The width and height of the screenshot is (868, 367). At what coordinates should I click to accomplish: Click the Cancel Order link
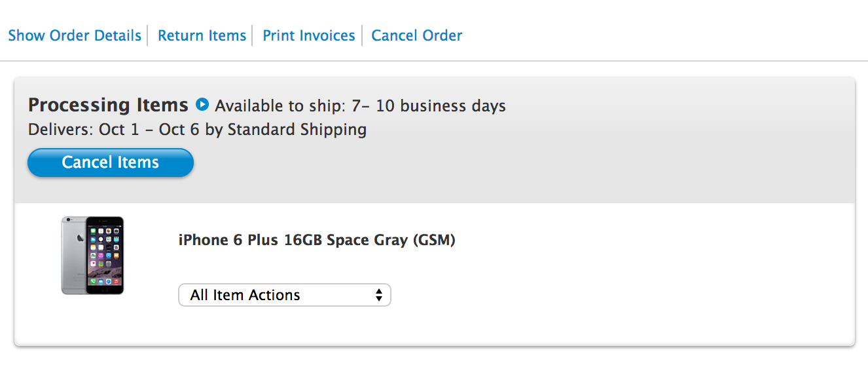[x=416, y=35]
